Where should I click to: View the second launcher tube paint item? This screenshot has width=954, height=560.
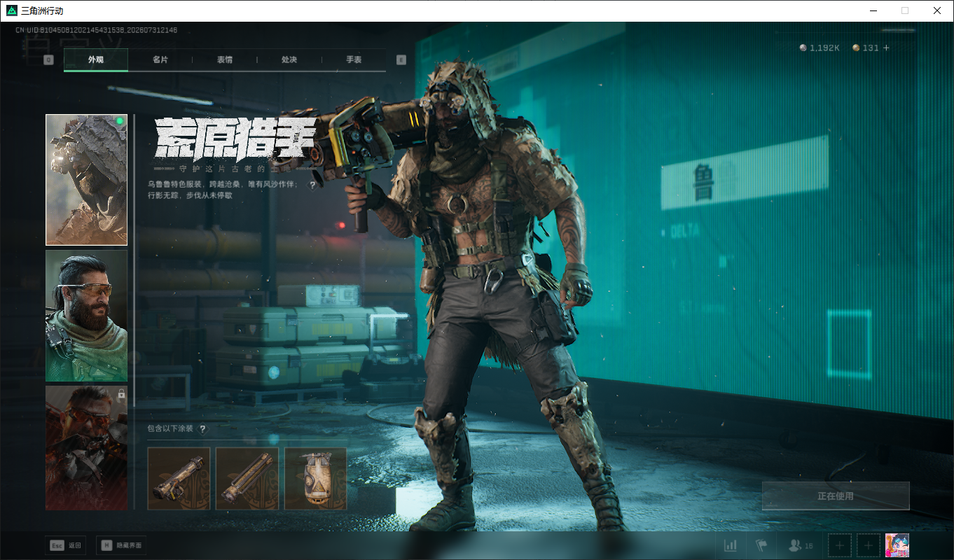(247, 479)
